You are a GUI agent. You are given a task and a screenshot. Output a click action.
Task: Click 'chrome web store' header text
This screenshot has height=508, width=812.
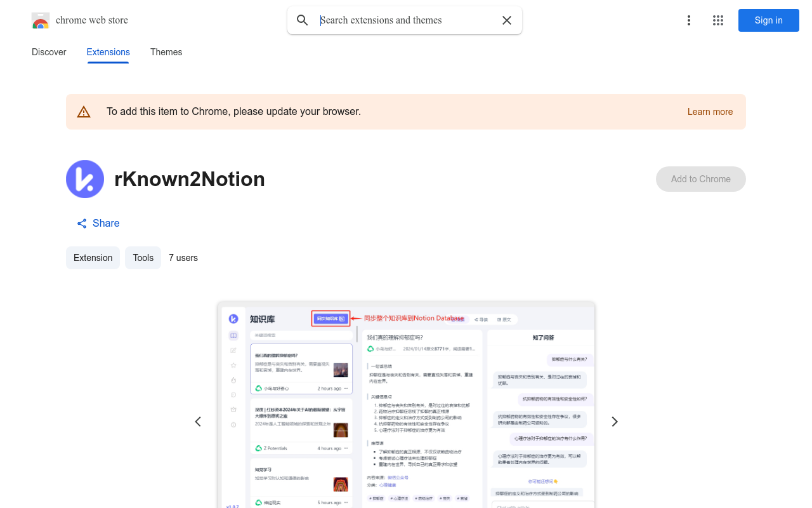[x=92, y=20]
